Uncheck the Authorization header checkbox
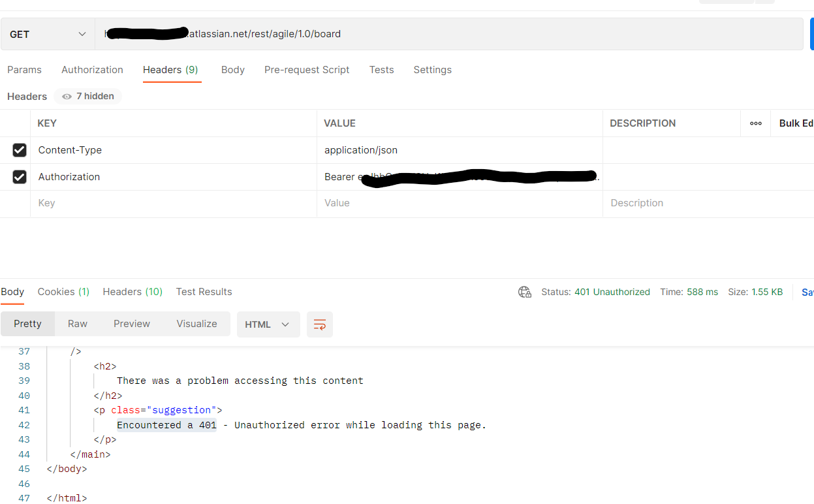Viewport: 814px width, 504px height. (x=20, y=177)
